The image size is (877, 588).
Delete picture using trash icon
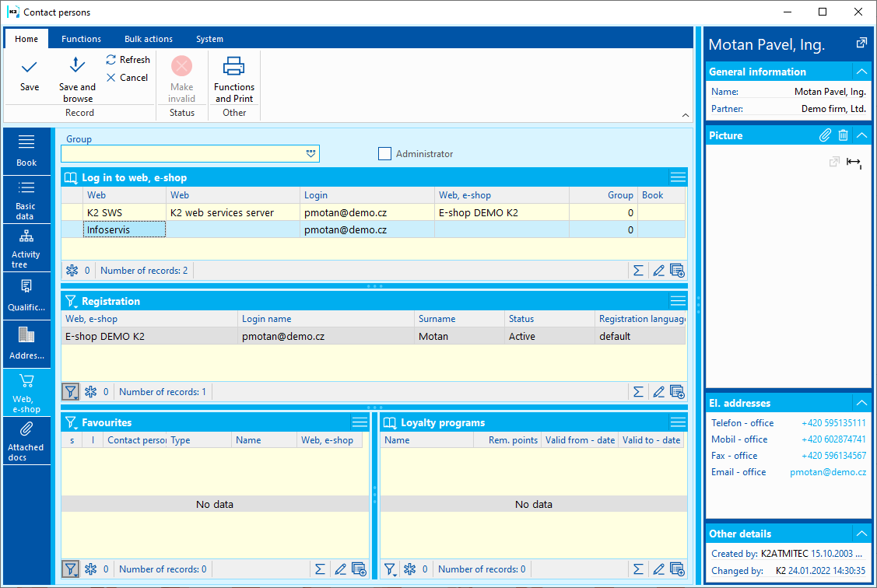pos(843,135)
